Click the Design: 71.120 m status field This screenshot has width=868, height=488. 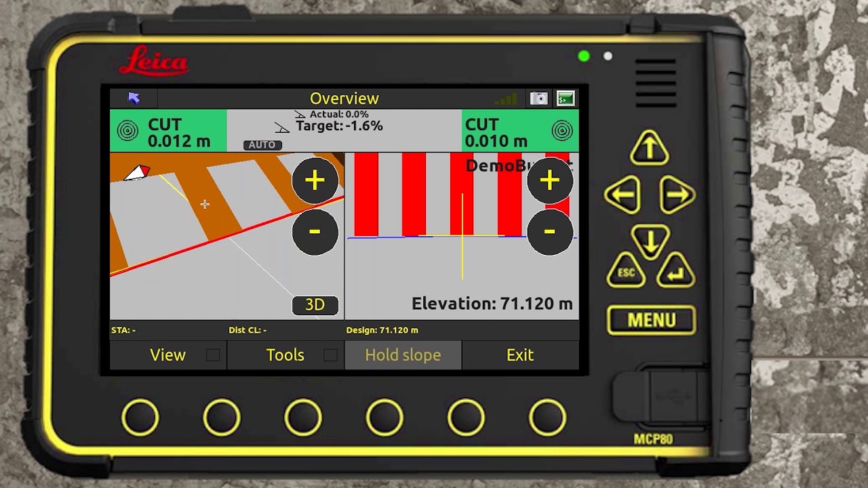coord(382,330)
